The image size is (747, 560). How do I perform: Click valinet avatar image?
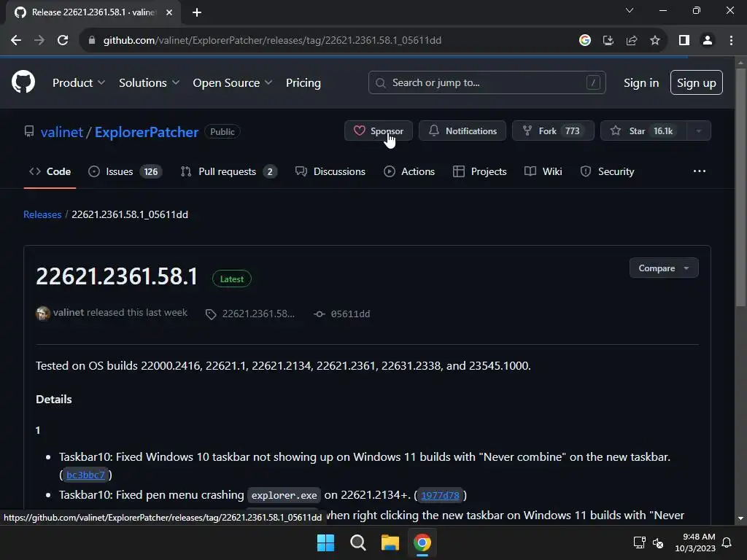[43, 314]
